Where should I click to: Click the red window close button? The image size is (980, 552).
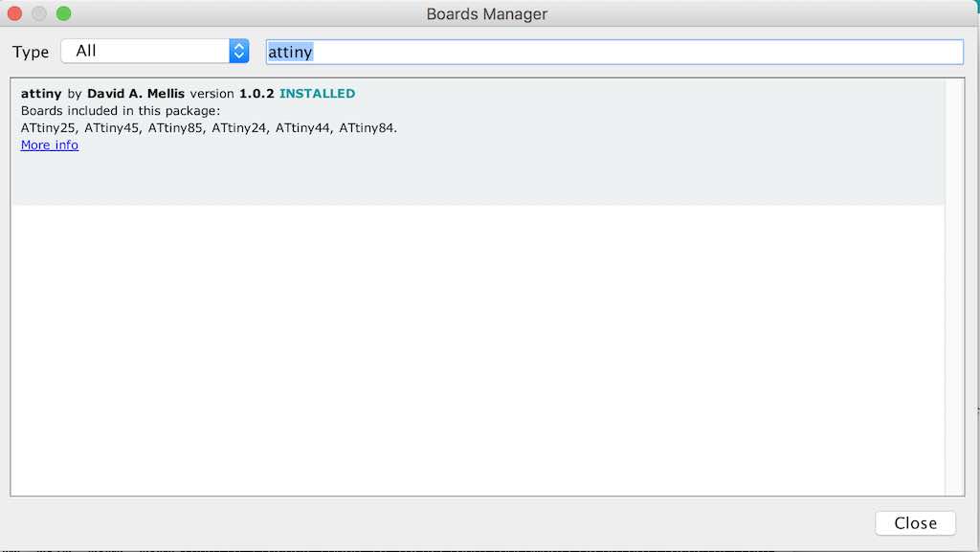click(x=14, y=13)
